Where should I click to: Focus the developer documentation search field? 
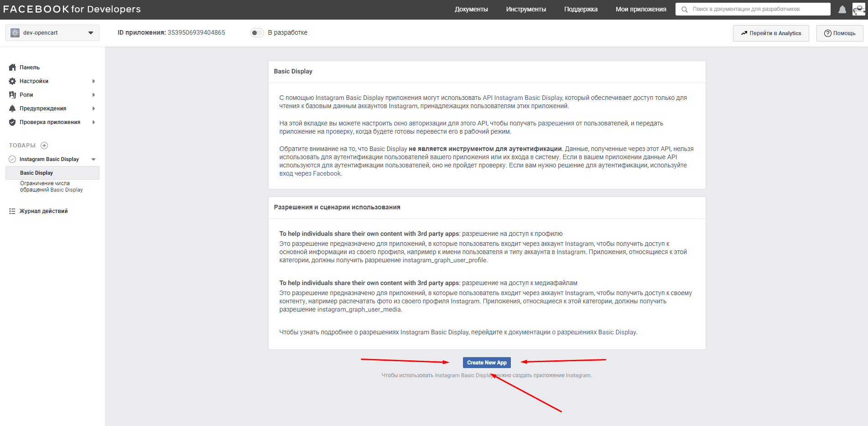pos(753,9)
